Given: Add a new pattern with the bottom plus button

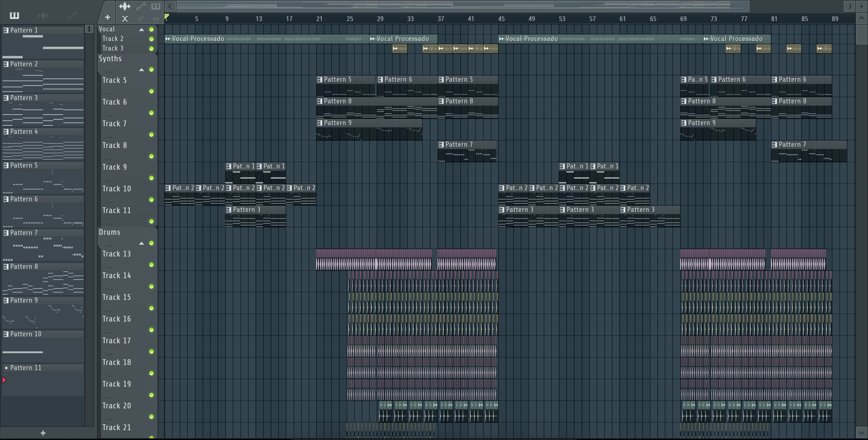Looking at the screenshot, I should (43, 433).
